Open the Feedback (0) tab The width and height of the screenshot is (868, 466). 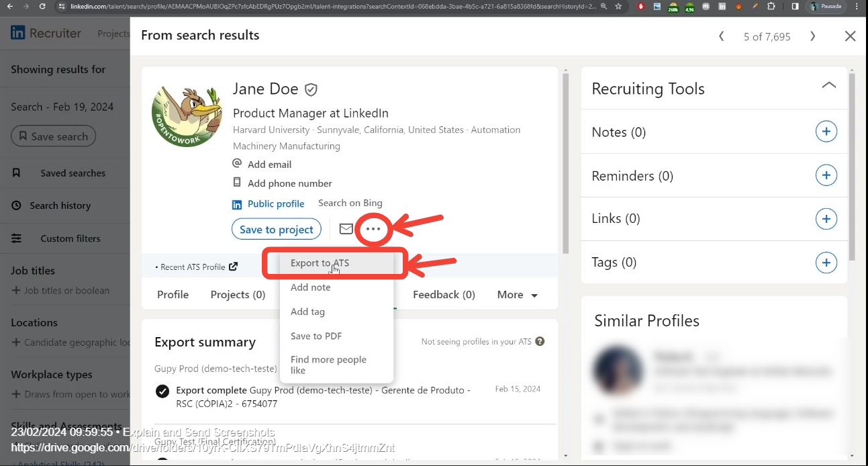(x=444, y=294)
